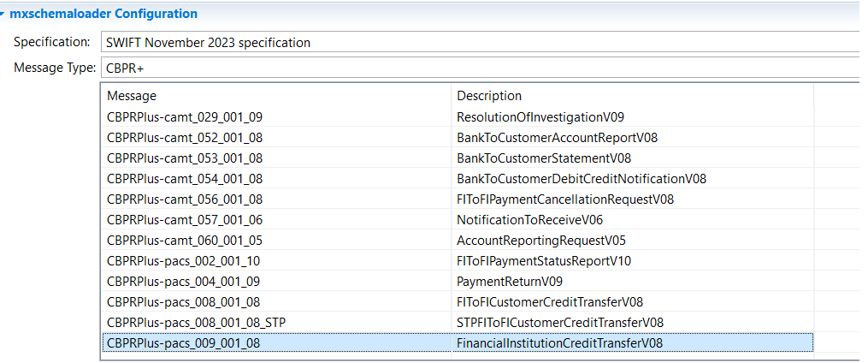Highlight the CBPRPlus-camt_057_001_06 row
This screenshot has height=363, width=868.
pos(183,220)
